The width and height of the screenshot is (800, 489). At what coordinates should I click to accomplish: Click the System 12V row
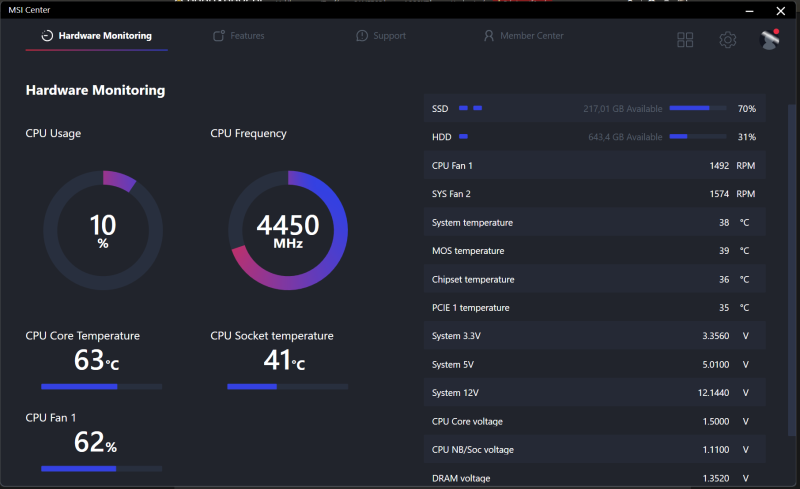[x=594, y=393]
